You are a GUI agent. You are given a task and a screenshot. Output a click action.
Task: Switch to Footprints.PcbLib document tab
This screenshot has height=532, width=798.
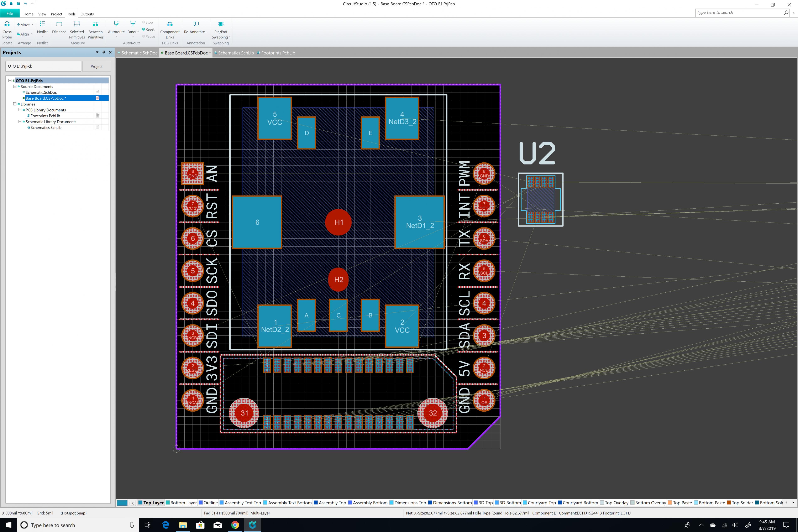pyautogui.click(x=276, y=53)
